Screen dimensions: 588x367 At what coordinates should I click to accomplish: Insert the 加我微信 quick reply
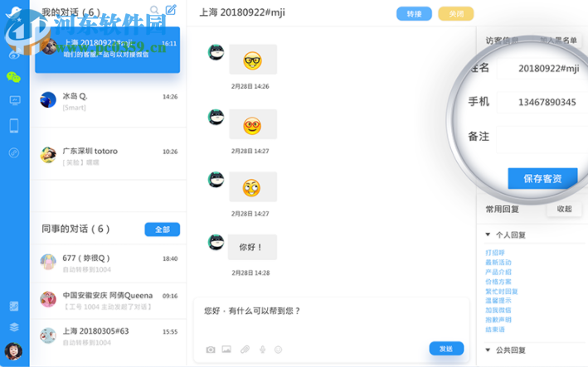[x=498, y=310]
